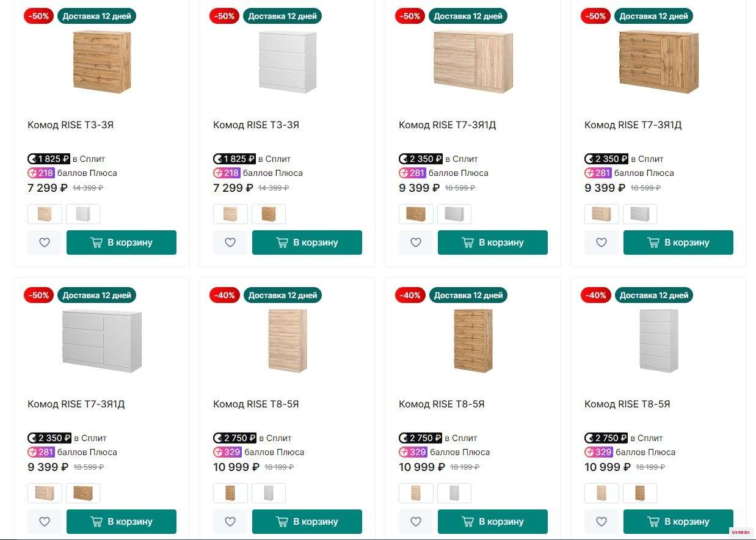Click Сплит price badge on white Т3-3Я card
Screen dimensions: 756x540
pos(234,159)
